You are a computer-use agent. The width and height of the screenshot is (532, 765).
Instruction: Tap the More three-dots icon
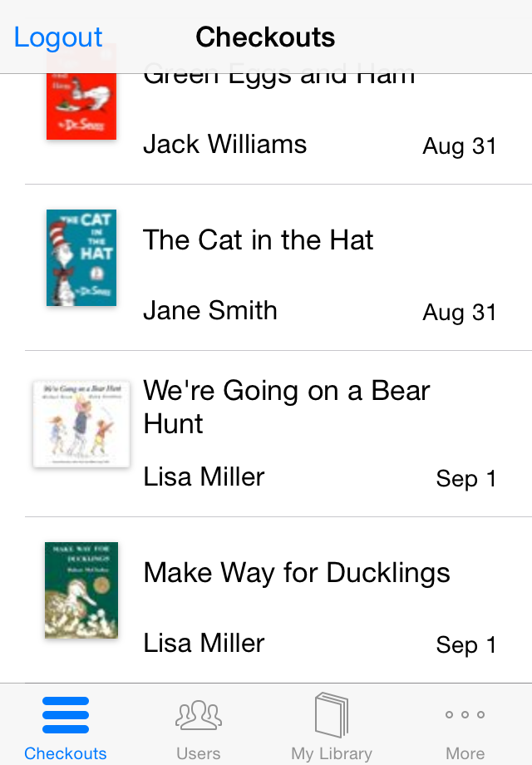click(465, 714)
